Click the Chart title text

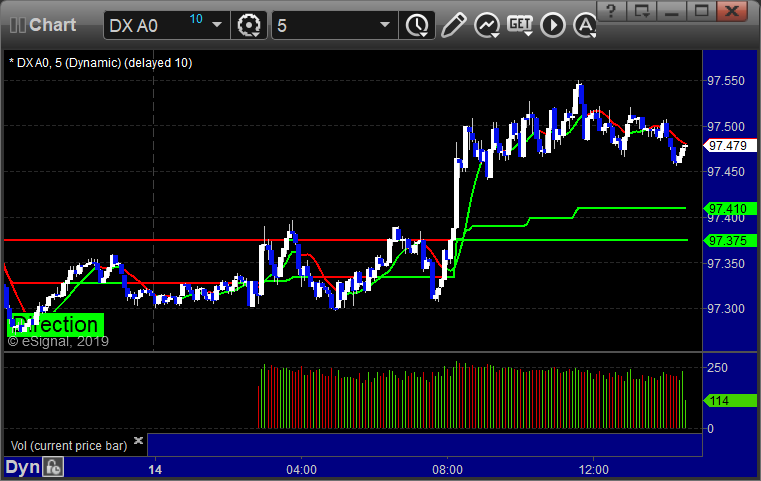[x=52, y=25]
